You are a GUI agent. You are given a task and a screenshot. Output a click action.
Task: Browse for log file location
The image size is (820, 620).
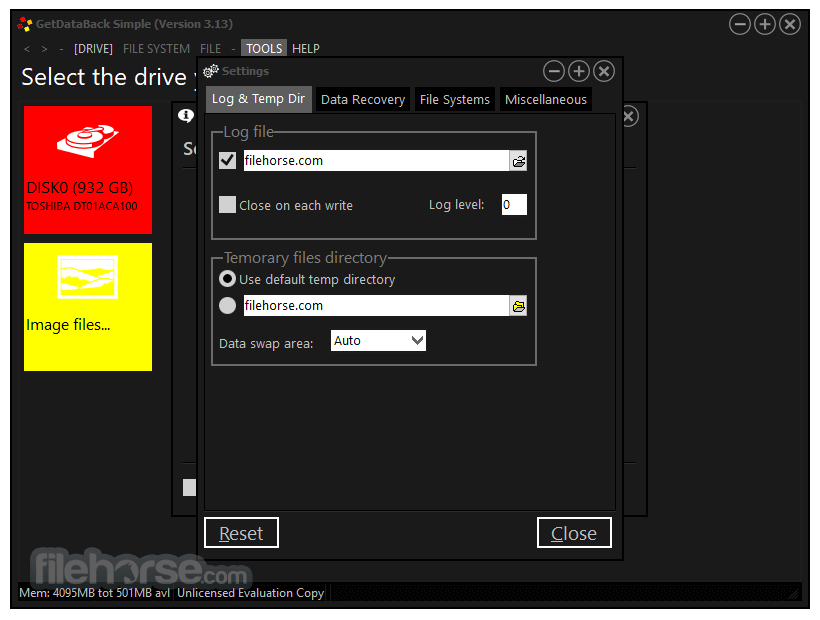pyautogui.click(x=518, y=162)
